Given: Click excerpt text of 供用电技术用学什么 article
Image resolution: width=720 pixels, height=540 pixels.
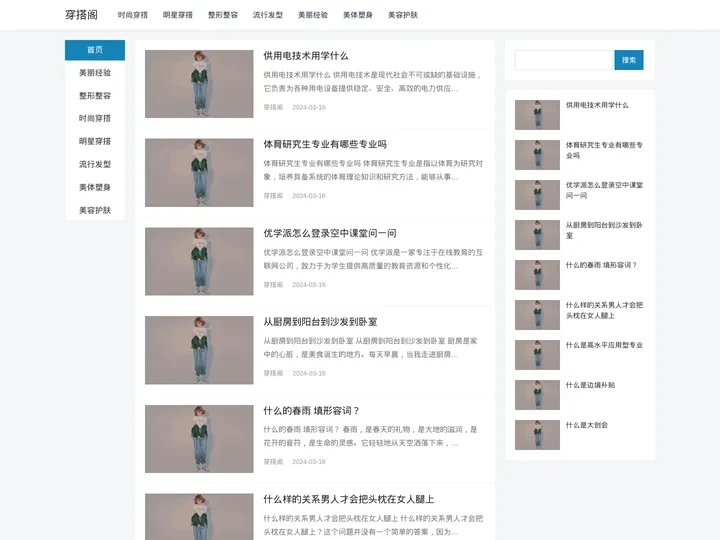Looking at the screenshot, I should tap(373, 82).
